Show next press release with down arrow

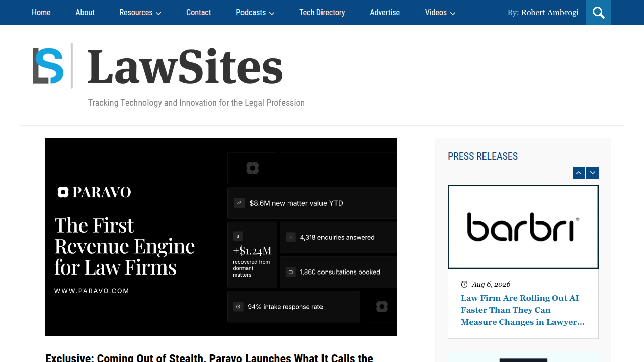click(593, 173)
